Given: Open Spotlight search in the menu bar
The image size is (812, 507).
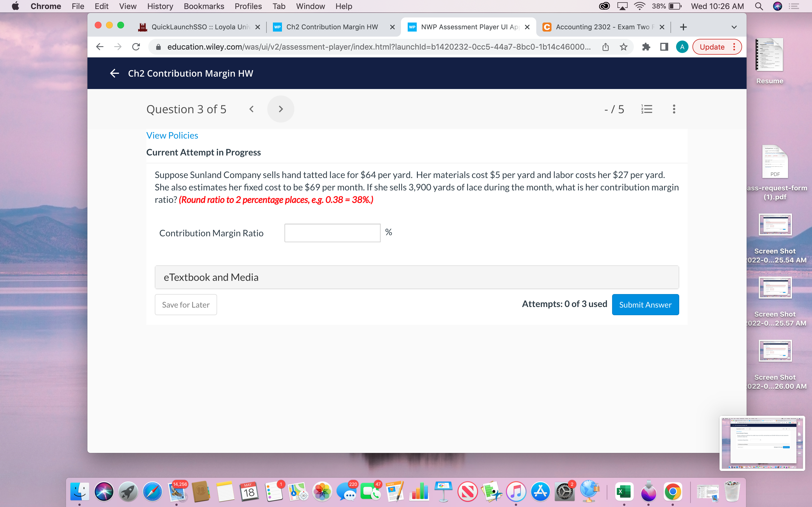Looking at the screenshot, I should pos(759,6).
